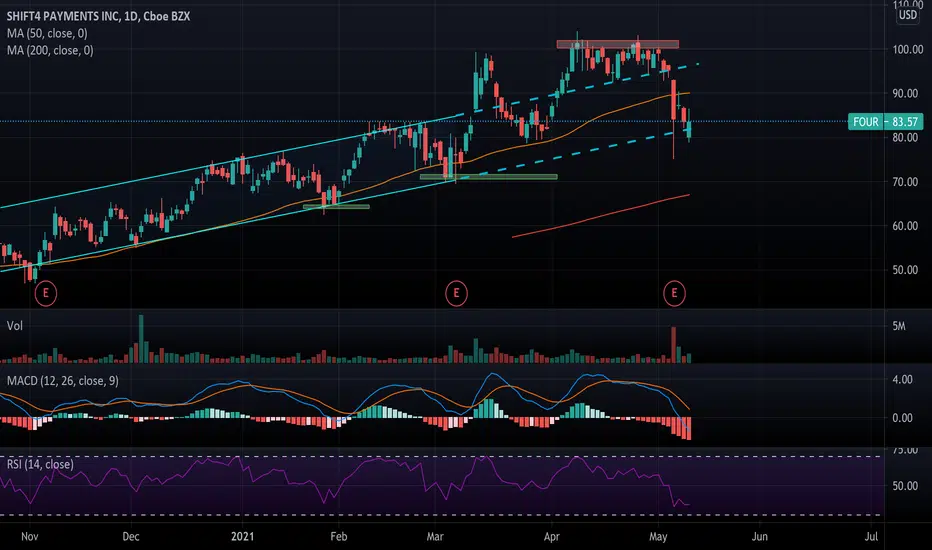Click the green support zone near 70
Image resolution: width=932 pixels, height=550 pixels.
tap(489, 177)
